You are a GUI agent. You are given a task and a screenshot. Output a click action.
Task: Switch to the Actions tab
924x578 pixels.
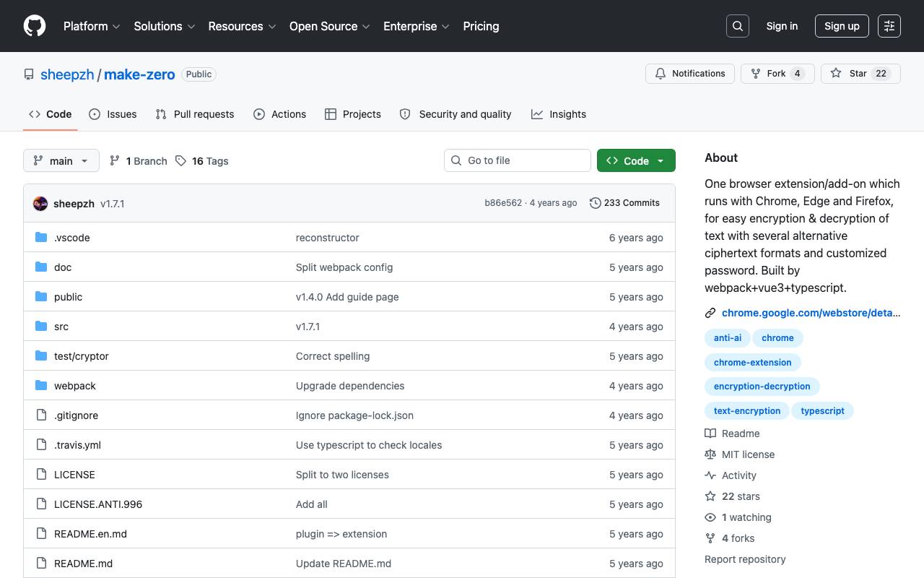tap(279, 114)
